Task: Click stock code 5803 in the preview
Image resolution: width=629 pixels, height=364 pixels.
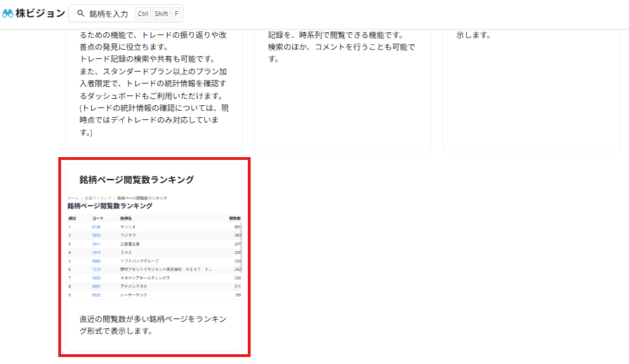Action: [x=96, y=236]
